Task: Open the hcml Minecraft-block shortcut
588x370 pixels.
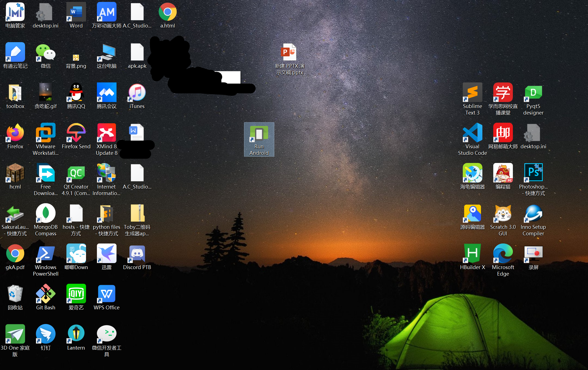Action: tap(15, 177)
